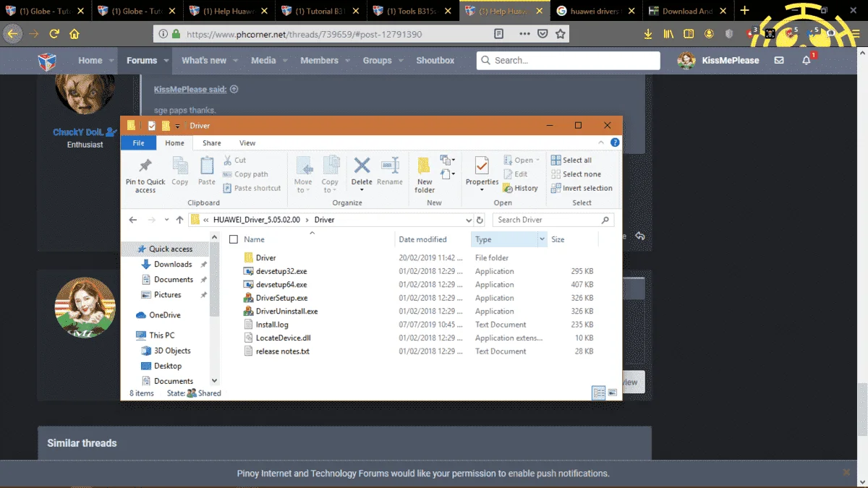868x488 pixels.
Task: Click the Edit button in the Open group
Action: coord(515,174)
